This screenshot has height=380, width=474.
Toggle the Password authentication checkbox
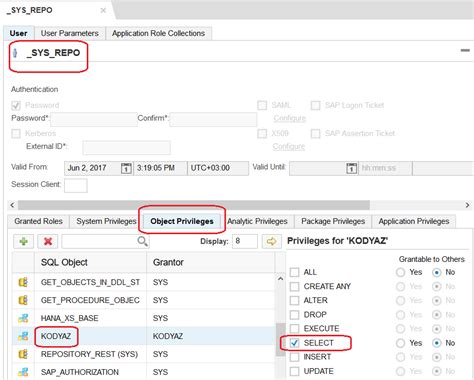[16, 105]
